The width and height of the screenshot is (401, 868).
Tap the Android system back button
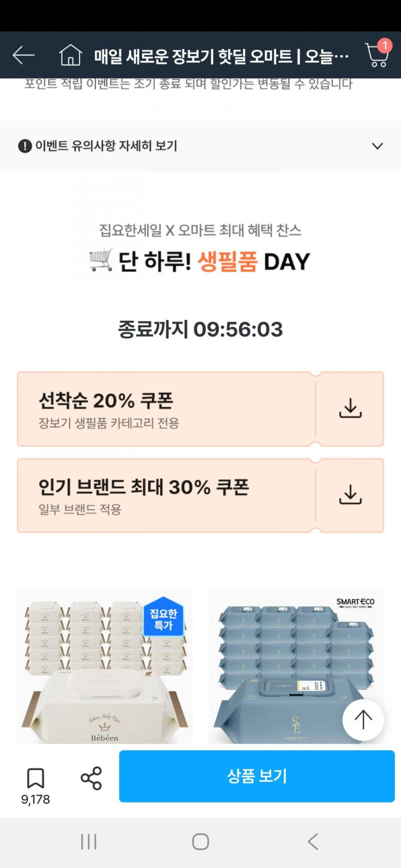(x=313, y=841)
